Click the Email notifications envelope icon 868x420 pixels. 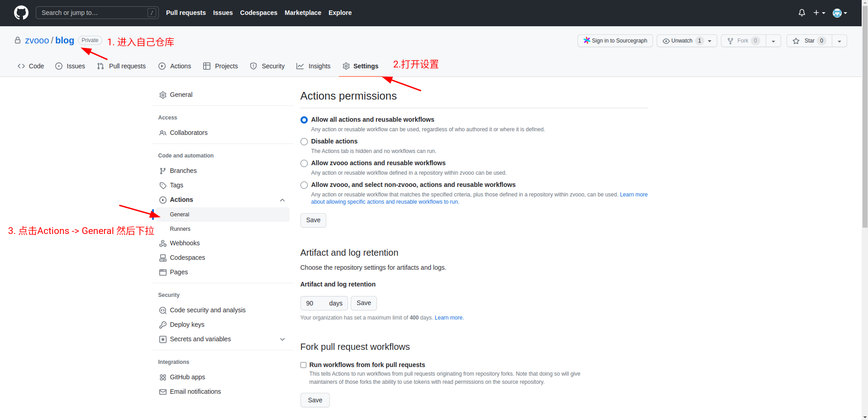163,392
